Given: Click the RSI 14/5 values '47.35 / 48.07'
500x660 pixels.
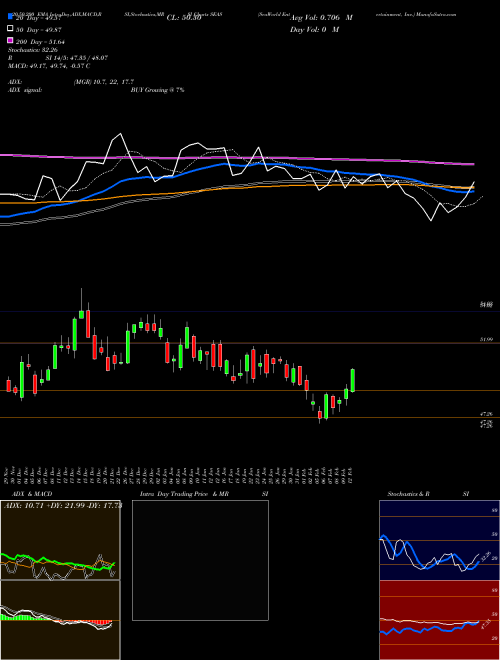Looking at the screenshot, I should [87, 58].
